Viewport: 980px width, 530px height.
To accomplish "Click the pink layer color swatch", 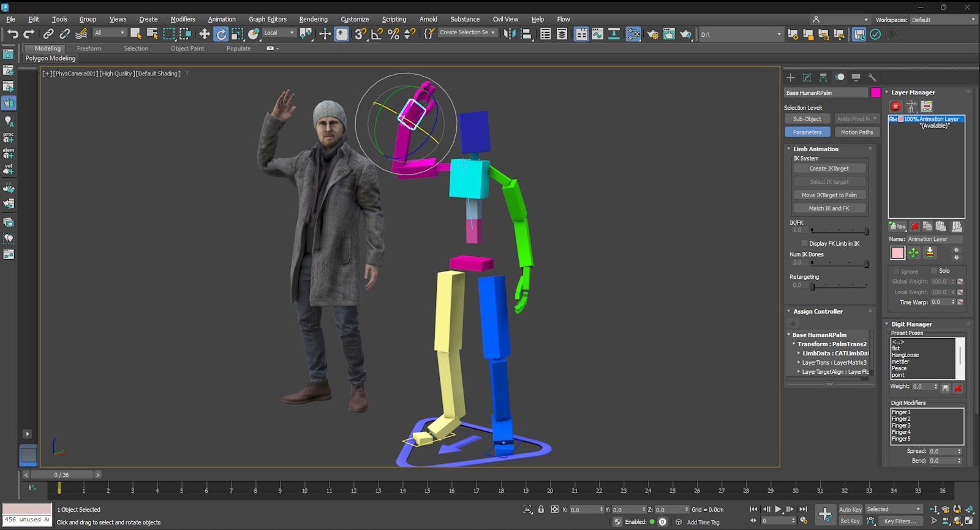I will pos(898,252).
